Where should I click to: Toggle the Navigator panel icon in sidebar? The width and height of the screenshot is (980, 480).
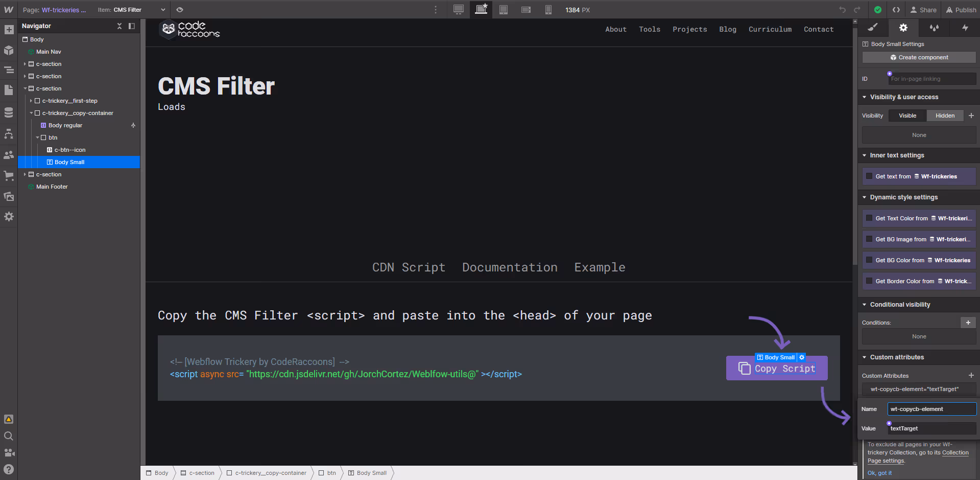pyautogui.click(x=9, y=70)
